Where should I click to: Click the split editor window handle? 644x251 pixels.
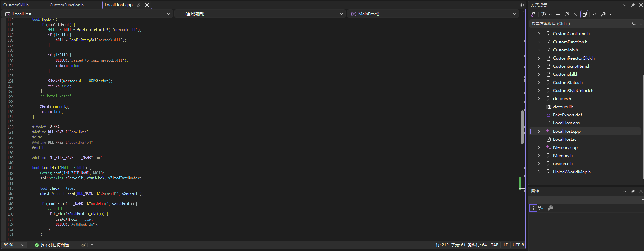522,13
